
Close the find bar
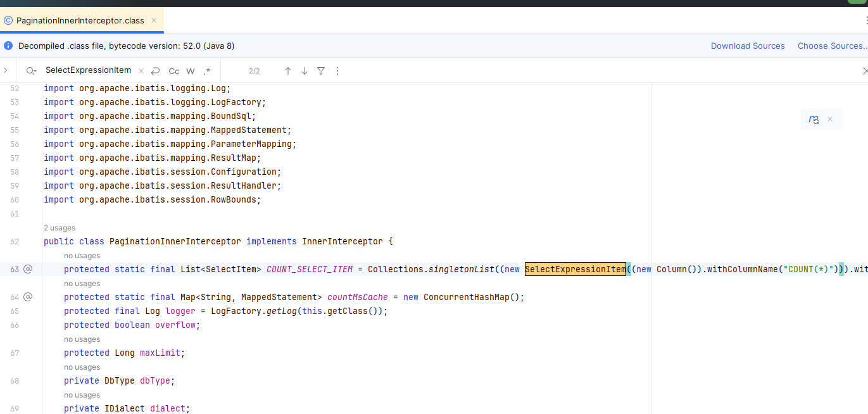click(865, 71)
